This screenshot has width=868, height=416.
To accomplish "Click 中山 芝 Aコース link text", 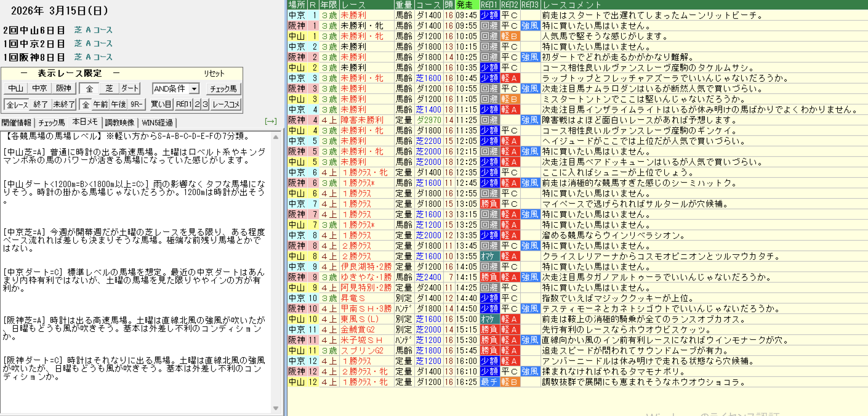I will click(x=93, y=30).
